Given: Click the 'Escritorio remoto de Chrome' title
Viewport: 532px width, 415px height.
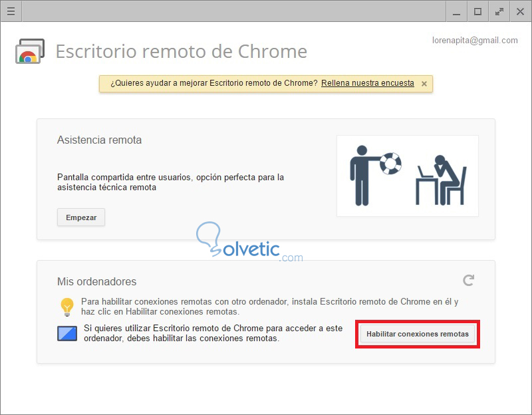Looking at the screenshot, I should 182,51.
